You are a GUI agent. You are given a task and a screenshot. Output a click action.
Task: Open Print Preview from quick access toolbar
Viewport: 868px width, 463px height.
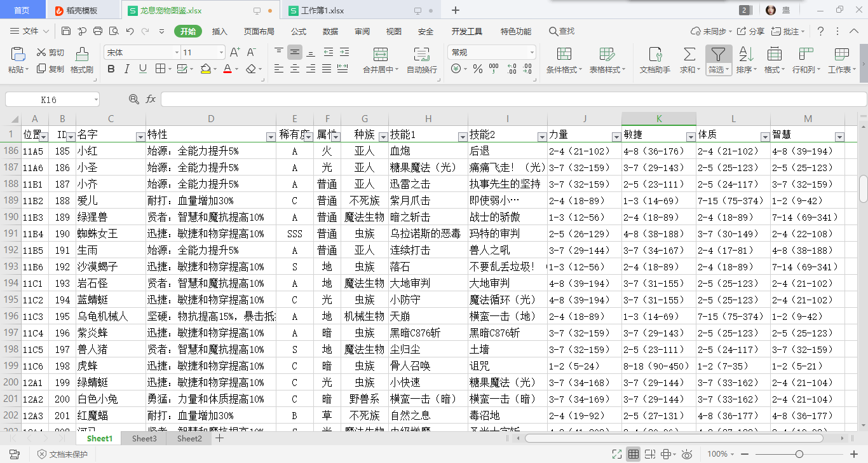[114, 31]
